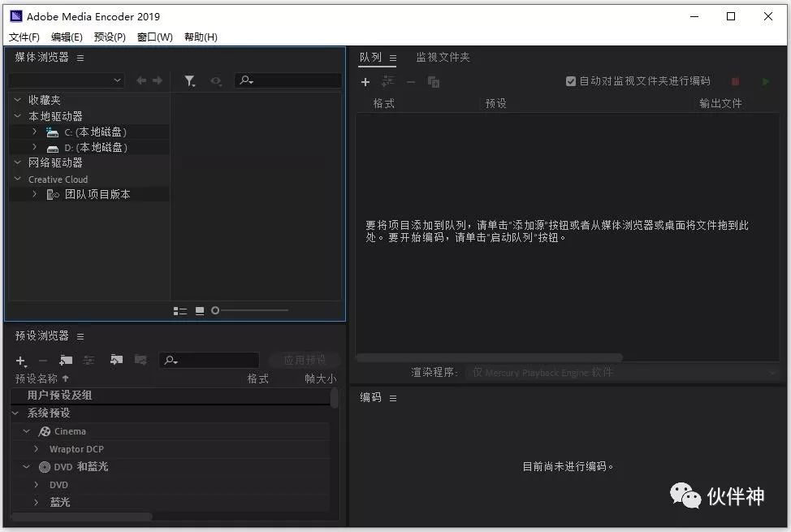Click the queue horizontal scrollbar
The height and width of the screenshot is (532, 791).
pyautogui.click(x=489, y=357)
